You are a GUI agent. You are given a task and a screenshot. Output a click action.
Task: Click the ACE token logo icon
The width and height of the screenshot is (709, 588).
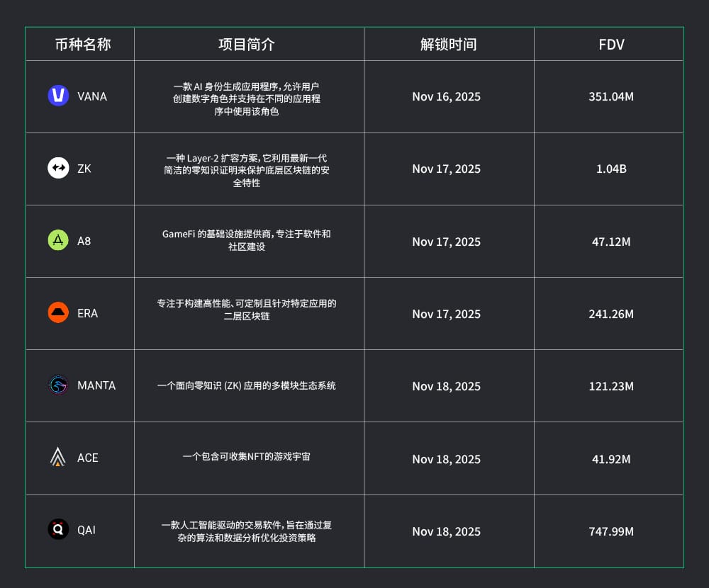tap(58, 458)
